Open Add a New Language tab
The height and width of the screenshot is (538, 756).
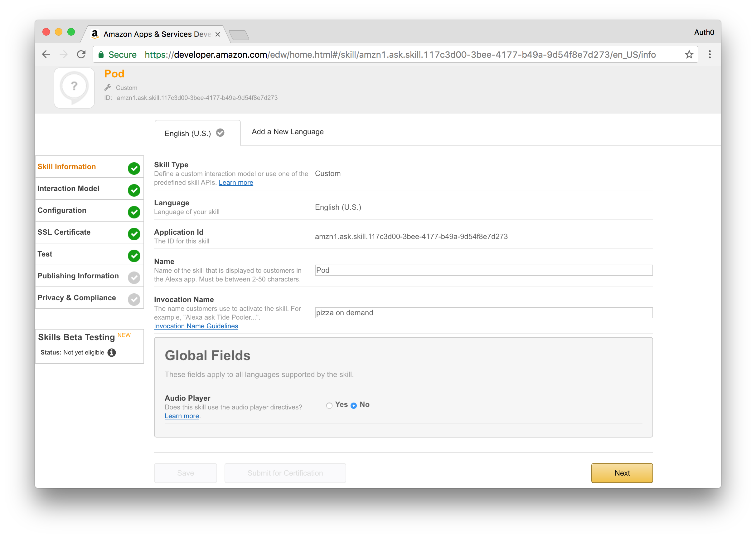coord(287,132)
